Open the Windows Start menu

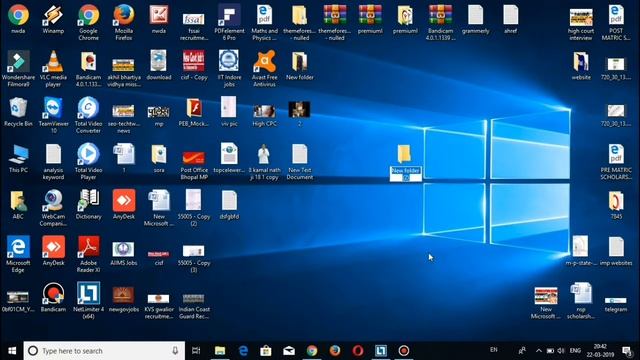(x=12, y=351)
